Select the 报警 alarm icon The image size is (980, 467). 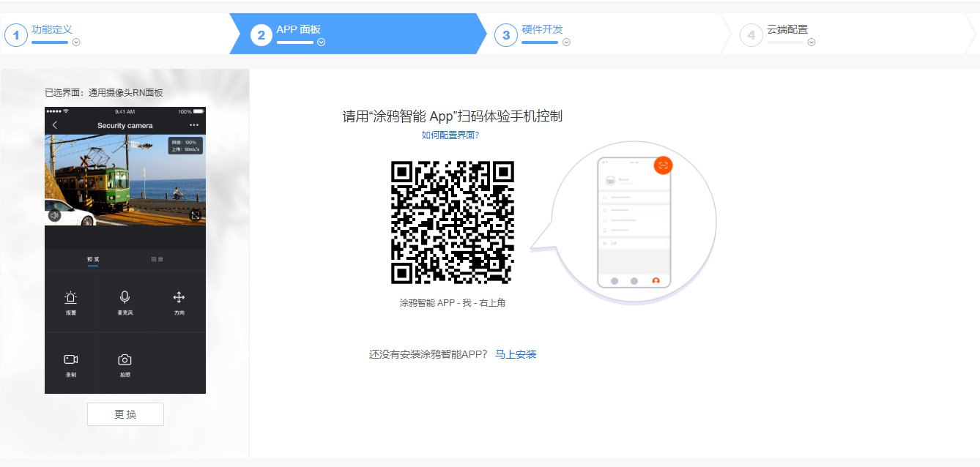[71, 297]
